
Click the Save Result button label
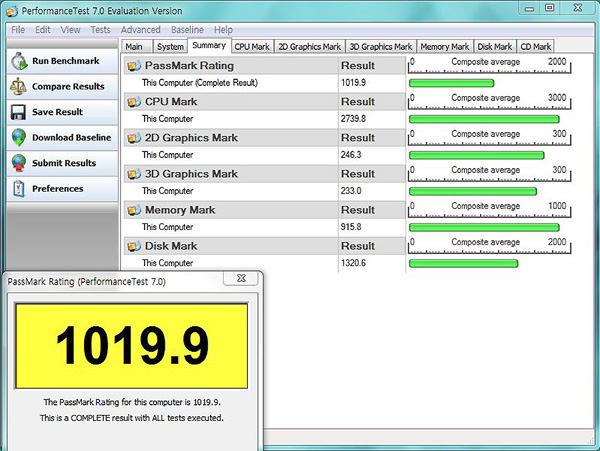(57, 112)
